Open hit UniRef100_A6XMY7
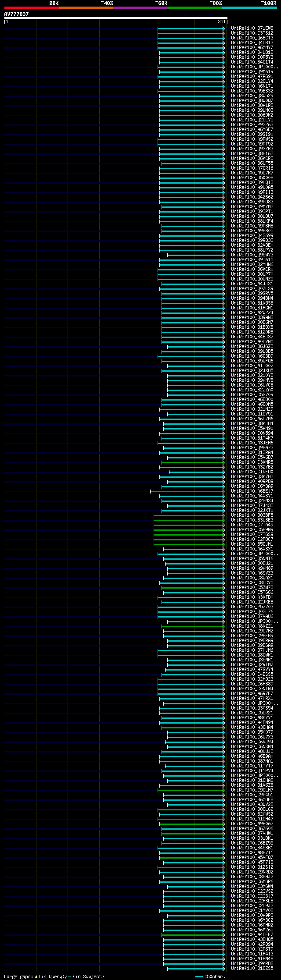 pos(252,47)
